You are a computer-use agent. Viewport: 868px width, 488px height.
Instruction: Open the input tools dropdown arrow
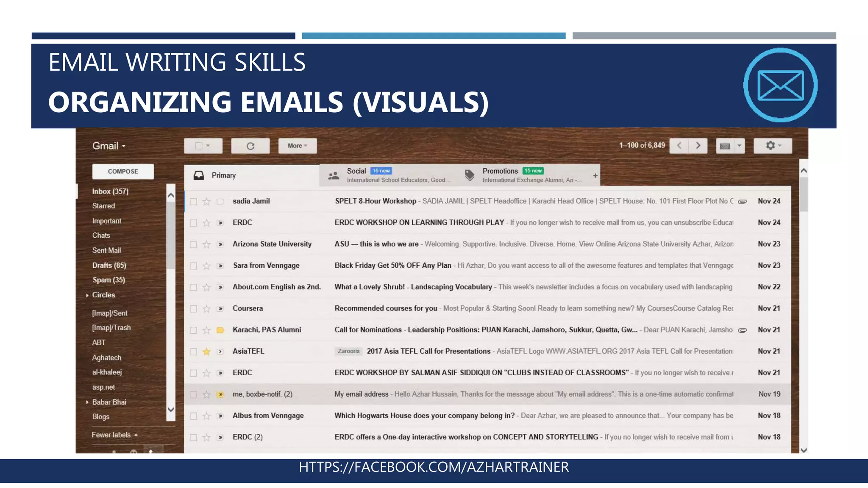coord(740,146)
